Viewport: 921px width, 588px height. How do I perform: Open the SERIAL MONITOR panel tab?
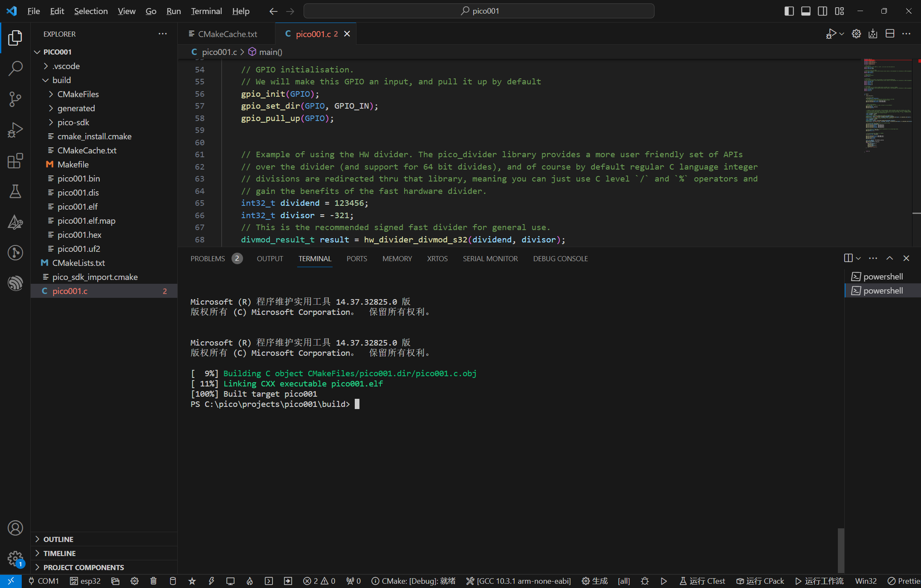pyautogui.click(x=490, y=258)
